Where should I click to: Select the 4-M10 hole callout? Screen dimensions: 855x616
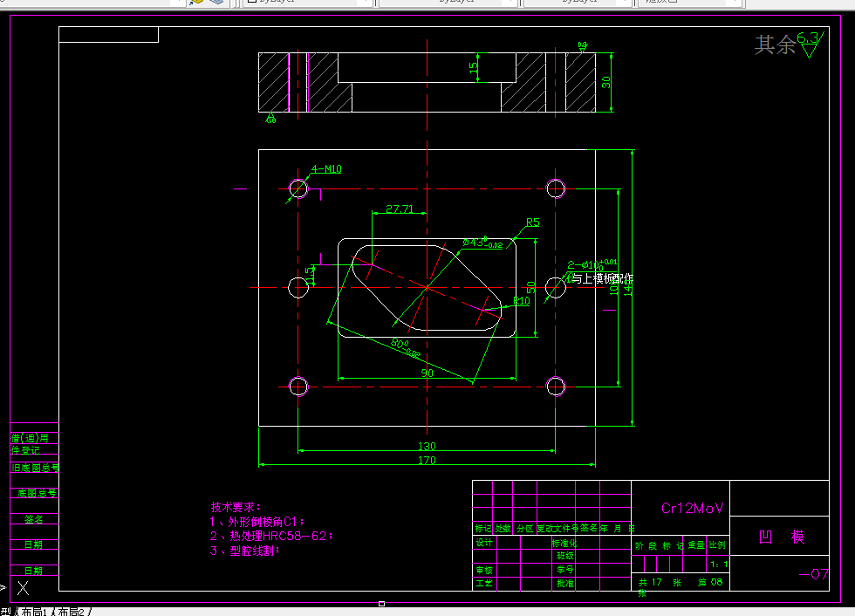(326, 169)
